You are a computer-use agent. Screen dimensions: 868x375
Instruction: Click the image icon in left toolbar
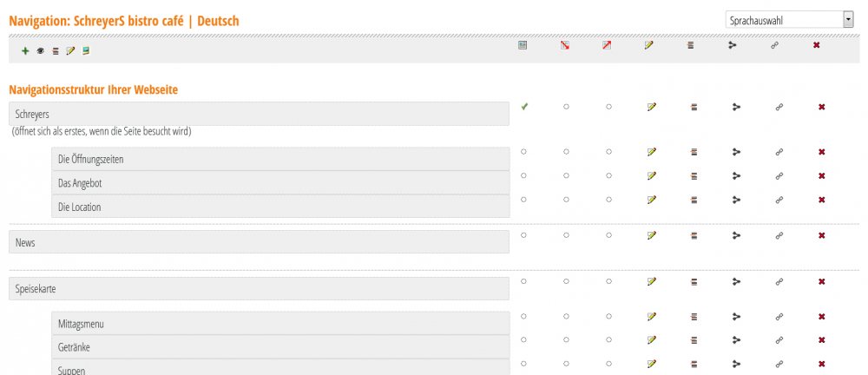coord(86,51)
